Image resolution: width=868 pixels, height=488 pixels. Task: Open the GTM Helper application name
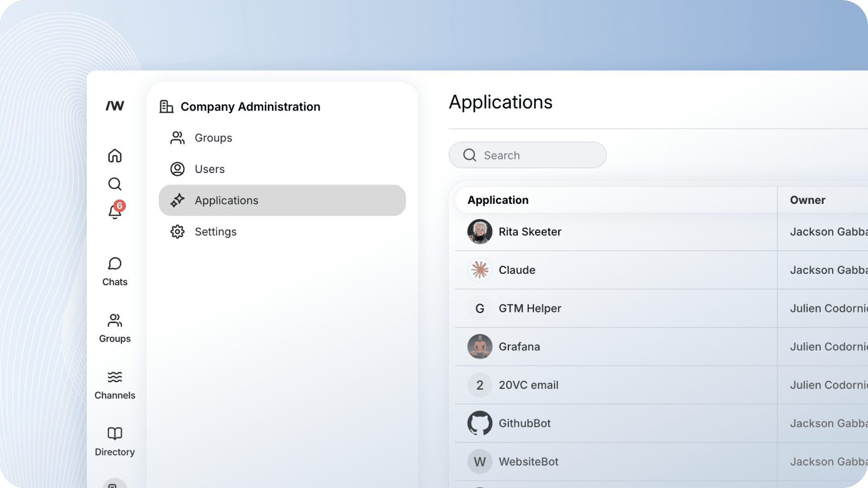click(x=530, y=309)
